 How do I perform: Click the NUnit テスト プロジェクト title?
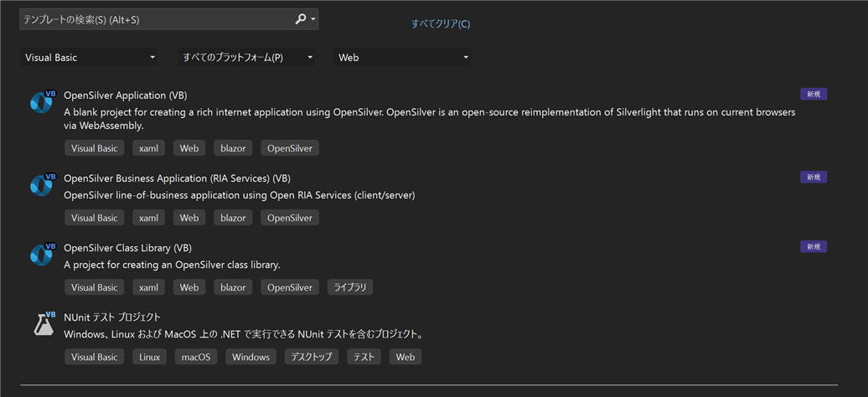112,317
